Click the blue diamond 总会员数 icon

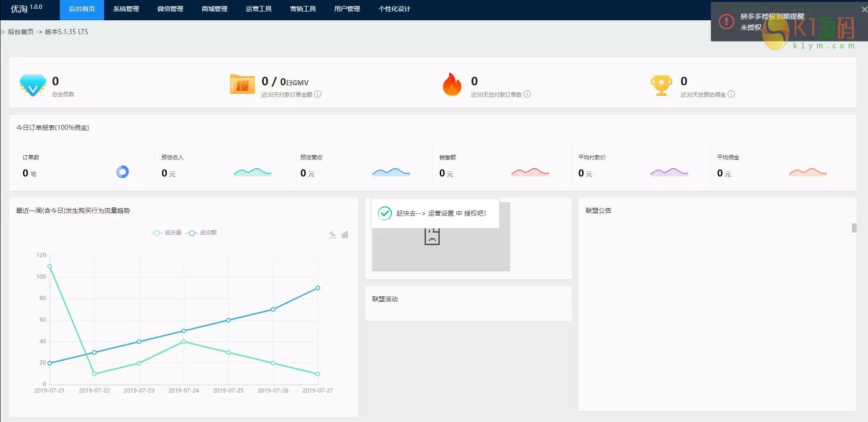[x=33, y=85]
